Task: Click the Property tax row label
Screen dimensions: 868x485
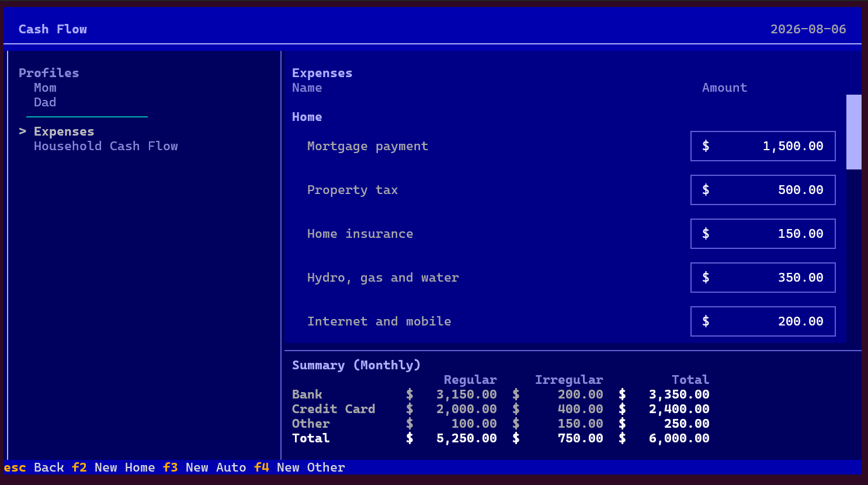Action: point(352,190)
